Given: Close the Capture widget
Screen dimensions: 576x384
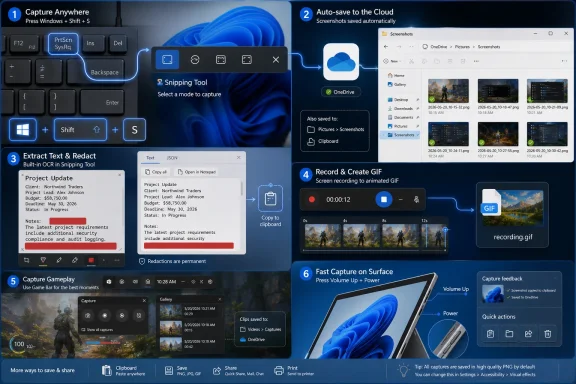Looking at the screenshot, I should (144, 301).
